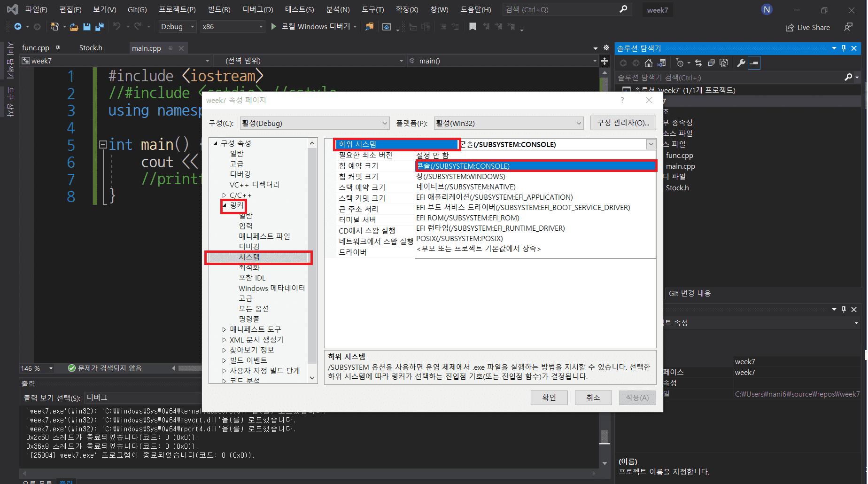
Task: Expand the C/C++ tree node
Action: click(225, 195)
